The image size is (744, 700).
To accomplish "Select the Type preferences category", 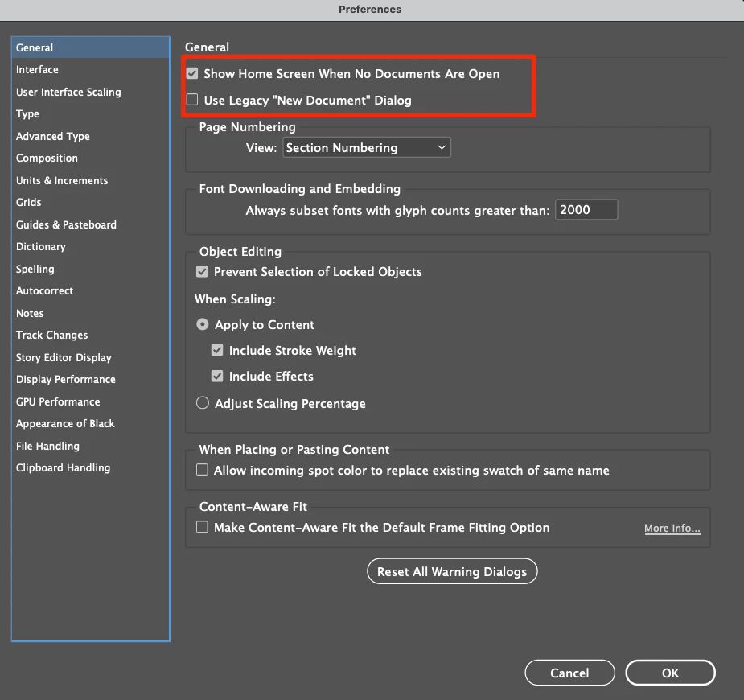I will [x=91, y=114].
